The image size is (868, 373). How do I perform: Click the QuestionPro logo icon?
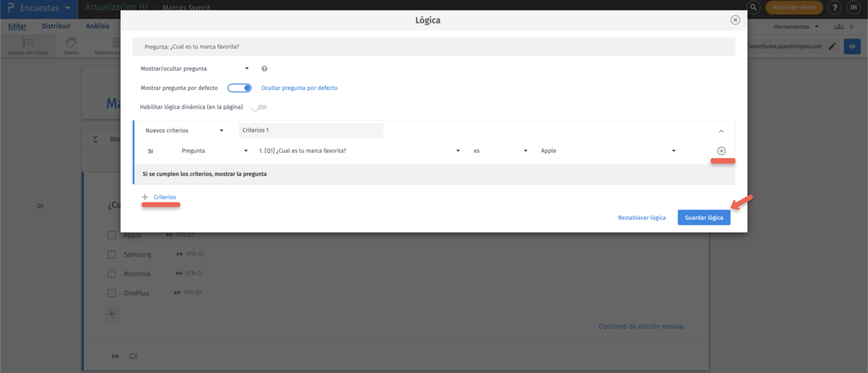pos(12,7)
